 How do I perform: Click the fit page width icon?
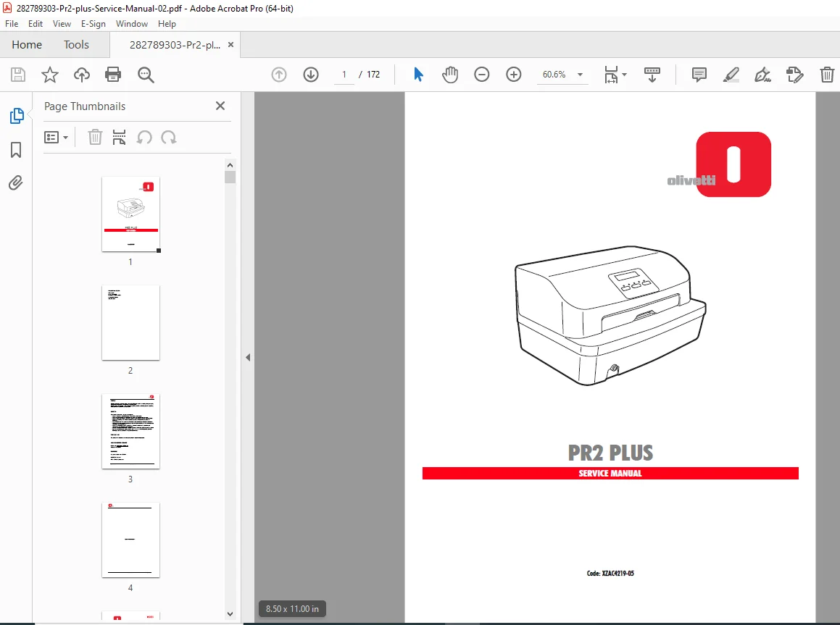[611, 75]
